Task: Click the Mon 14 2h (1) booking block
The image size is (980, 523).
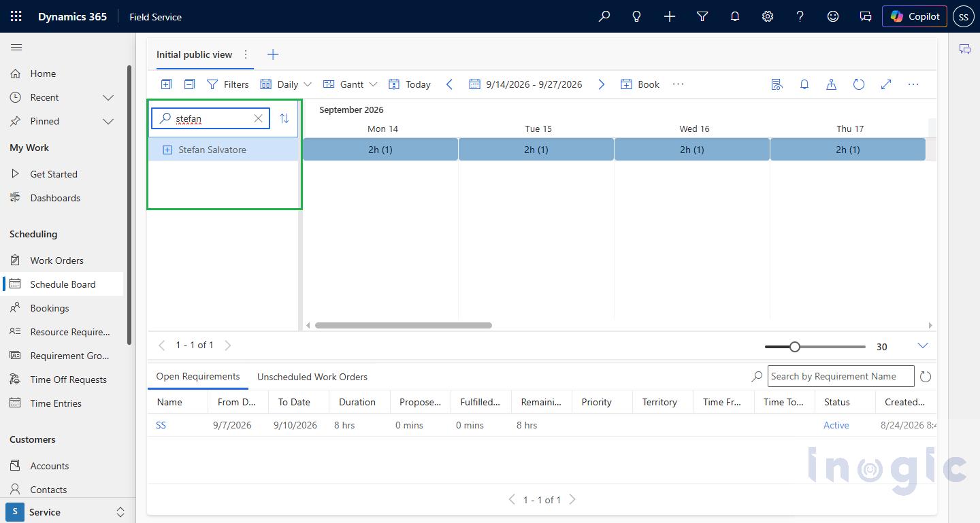Action: point(380,150)
